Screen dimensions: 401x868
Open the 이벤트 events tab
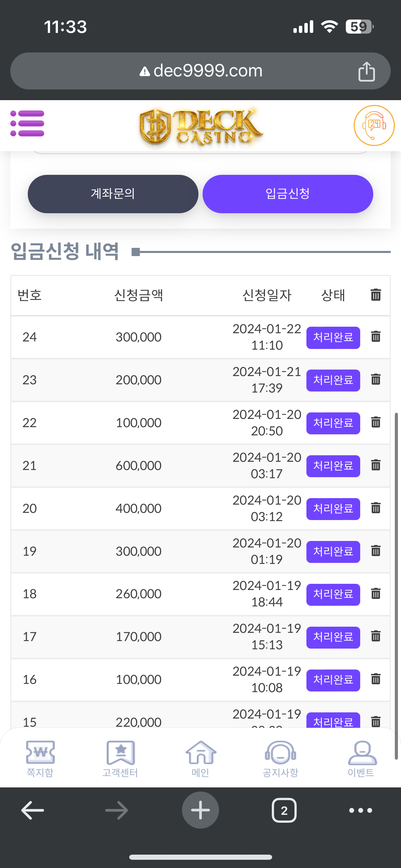361,758
